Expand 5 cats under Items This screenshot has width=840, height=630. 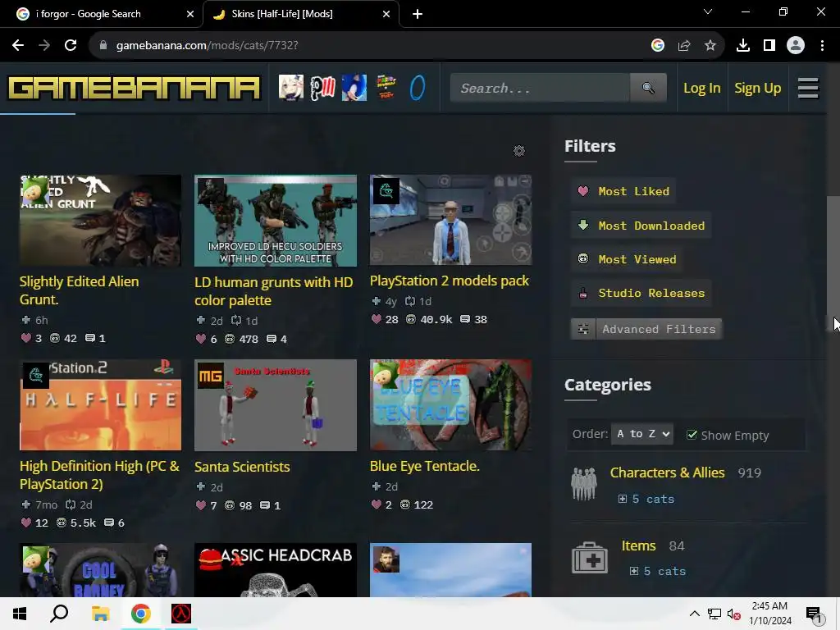point(658,571)
